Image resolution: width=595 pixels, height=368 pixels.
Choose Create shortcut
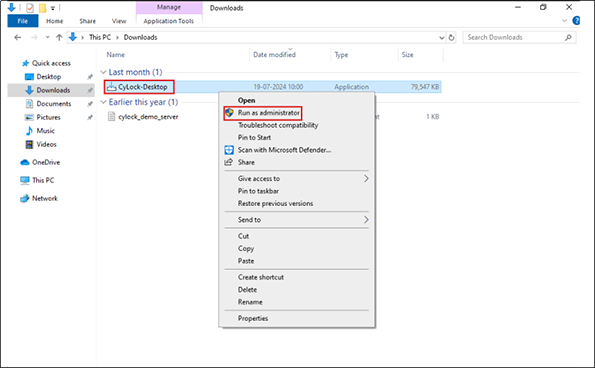pyautogui.click(x=261, y=277)
